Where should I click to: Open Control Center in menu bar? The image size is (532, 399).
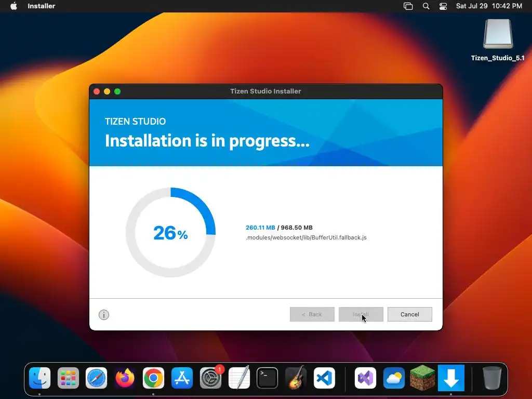tap(443, 6)
